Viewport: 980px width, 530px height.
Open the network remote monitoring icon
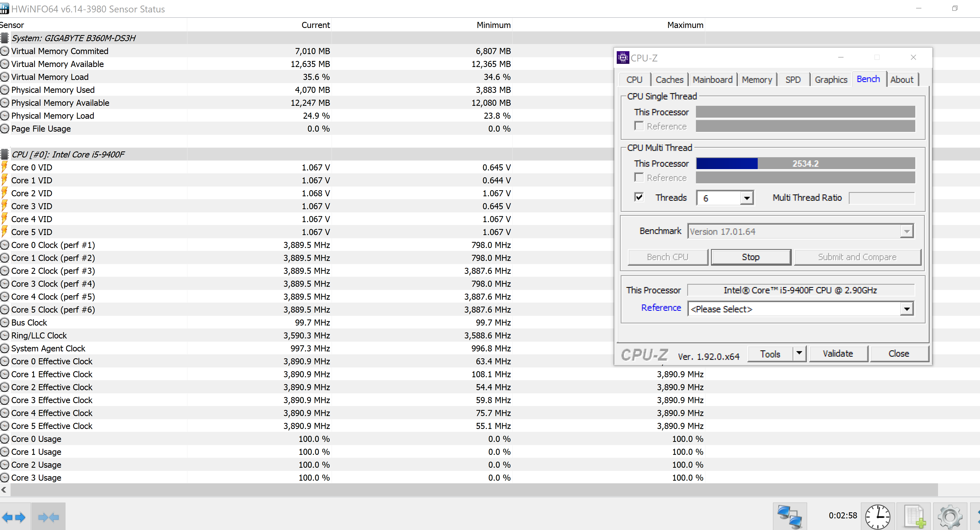coord(789,516)
